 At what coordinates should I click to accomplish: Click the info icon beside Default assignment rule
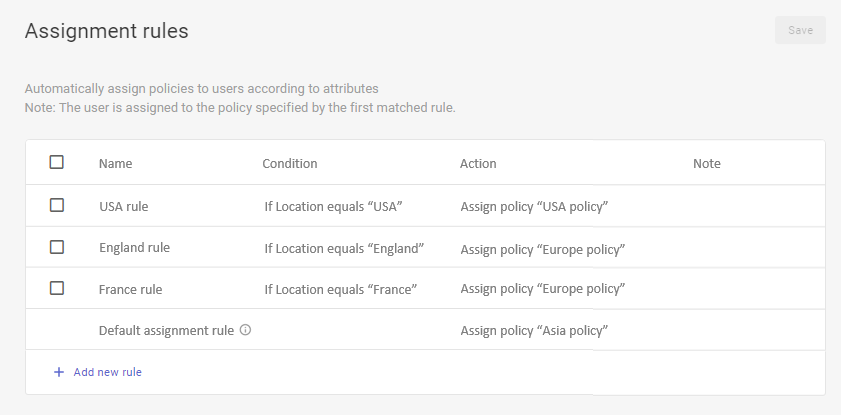pyautogui.click(x=245, y=330)
